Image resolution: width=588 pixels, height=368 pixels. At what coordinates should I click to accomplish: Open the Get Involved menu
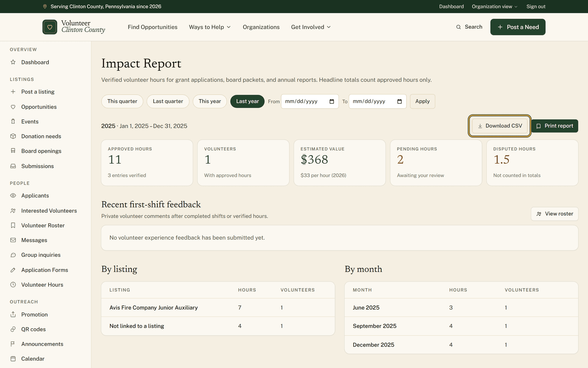(311, 27)
